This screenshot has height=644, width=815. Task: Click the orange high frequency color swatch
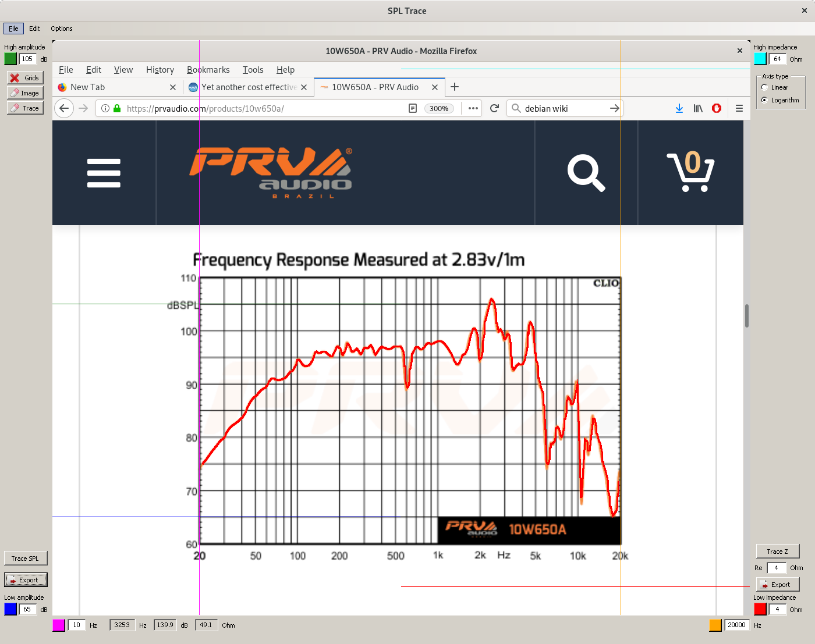pos(715,625)
